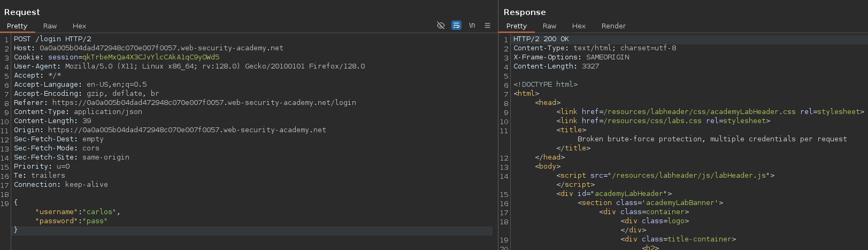This screenshot has height=250, width=868.
Task: Open the Response Render tab
Action: 613,26
